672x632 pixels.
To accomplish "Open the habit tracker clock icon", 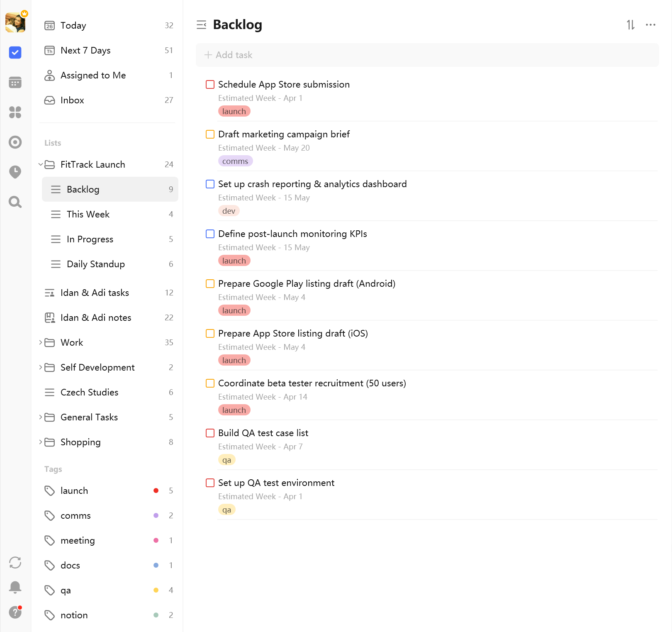I will click(15, 172).
